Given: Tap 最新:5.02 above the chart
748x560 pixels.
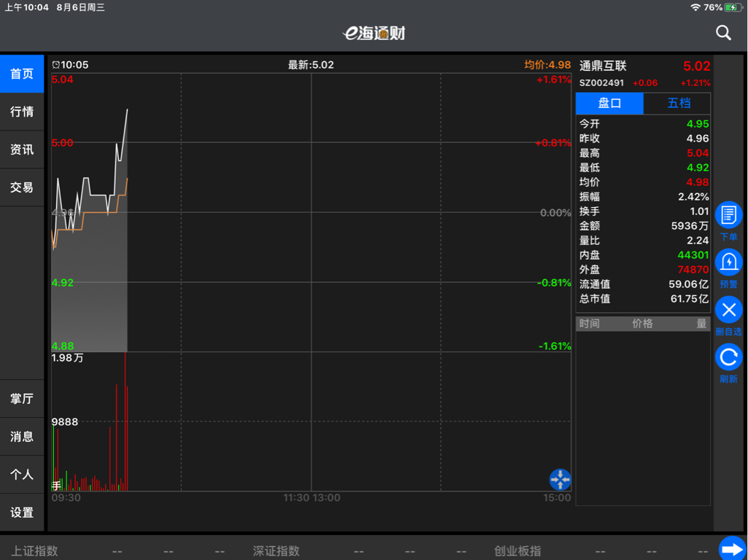Looking at the screenshot, I should click(x=311, y=65).
